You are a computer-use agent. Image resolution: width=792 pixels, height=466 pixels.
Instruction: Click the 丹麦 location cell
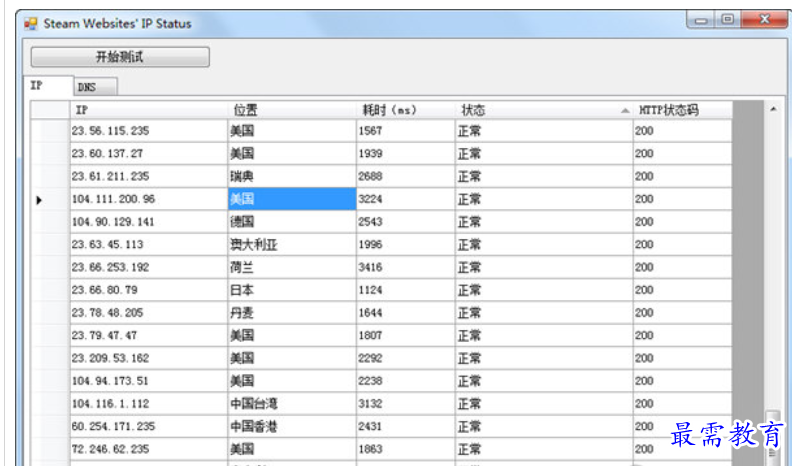point(292,313)
